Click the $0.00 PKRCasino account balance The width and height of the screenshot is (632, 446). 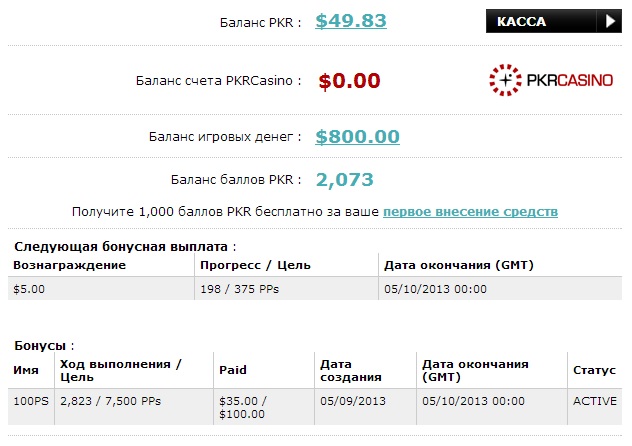(350, 80)
